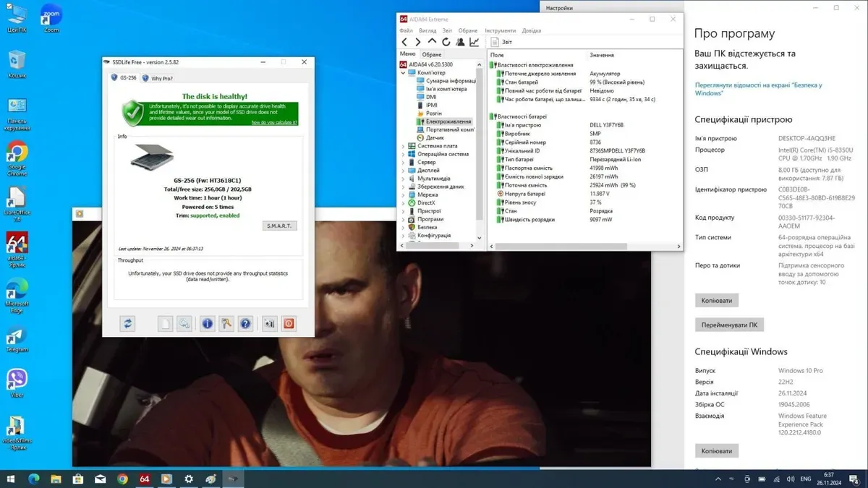This screenshot has width=868, height=488.
Task: Select the Датчик item in the tree
Action: 435,137
